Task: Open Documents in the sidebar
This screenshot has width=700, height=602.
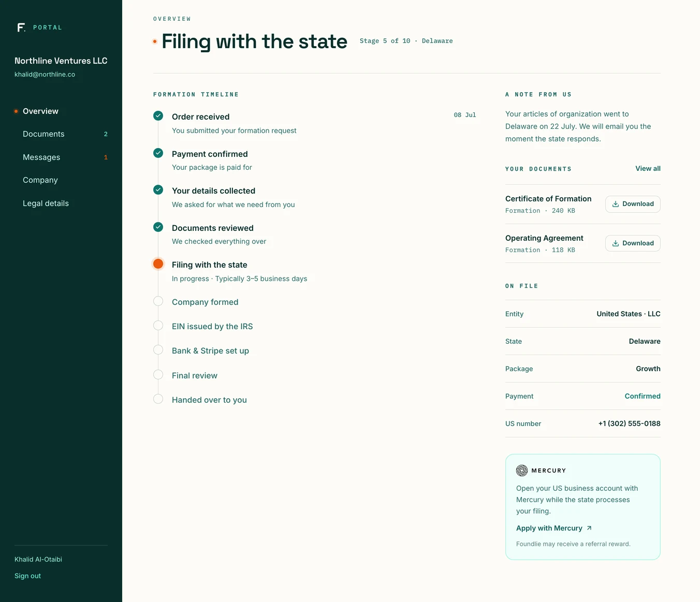Action: (61, 134)
